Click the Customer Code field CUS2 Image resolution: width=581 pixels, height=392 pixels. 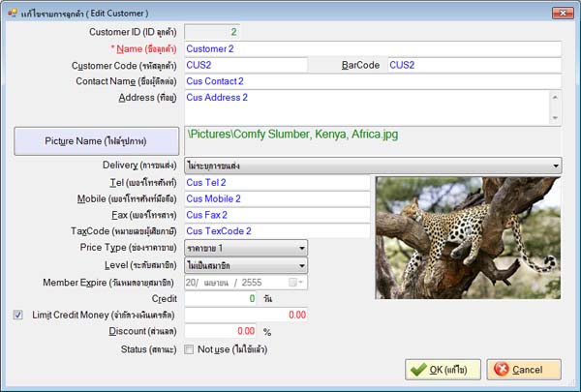point(246,65)
